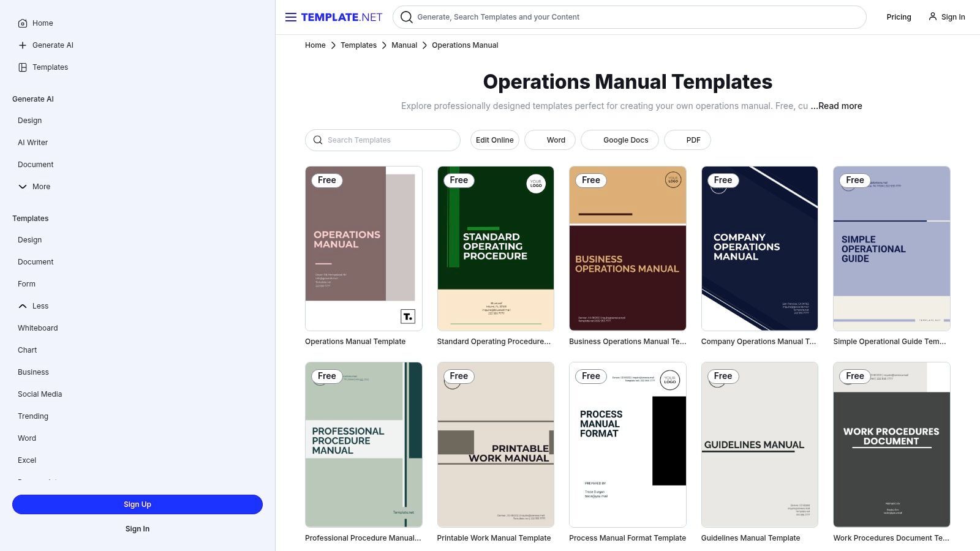The height and width of the screenshot is (551, 980).
Task: Click the magnifier icon in top search bar
Action: coord(406,17)
